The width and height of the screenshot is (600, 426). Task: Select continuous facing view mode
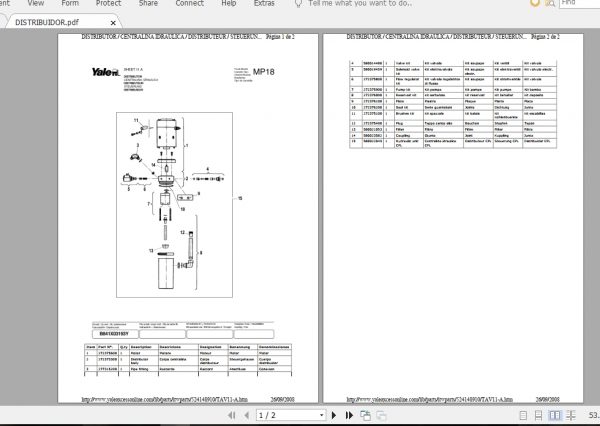(571, 415)
